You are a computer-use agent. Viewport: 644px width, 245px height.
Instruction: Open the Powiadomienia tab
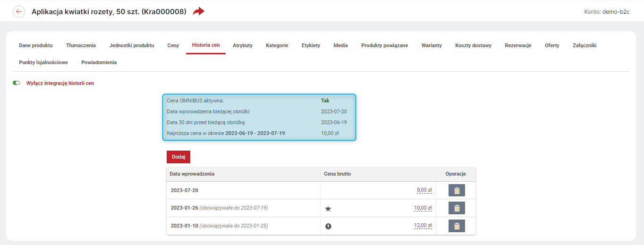[99, 62]
